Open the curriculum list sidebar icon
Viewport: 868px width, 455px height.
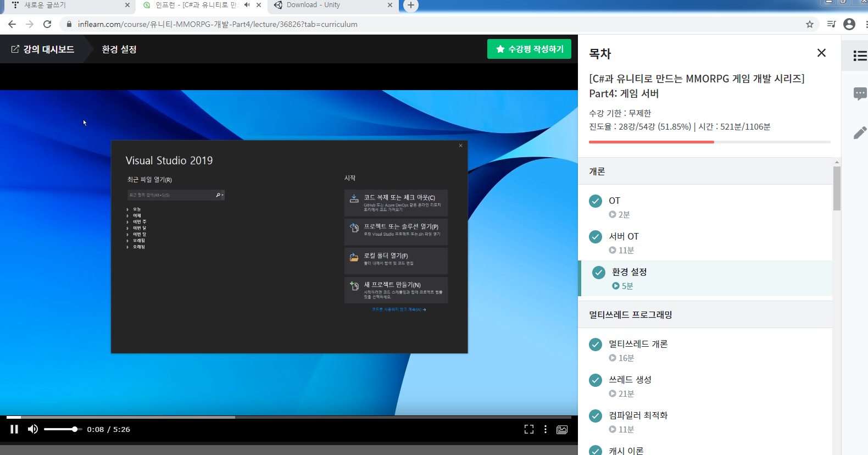point(860,56)
